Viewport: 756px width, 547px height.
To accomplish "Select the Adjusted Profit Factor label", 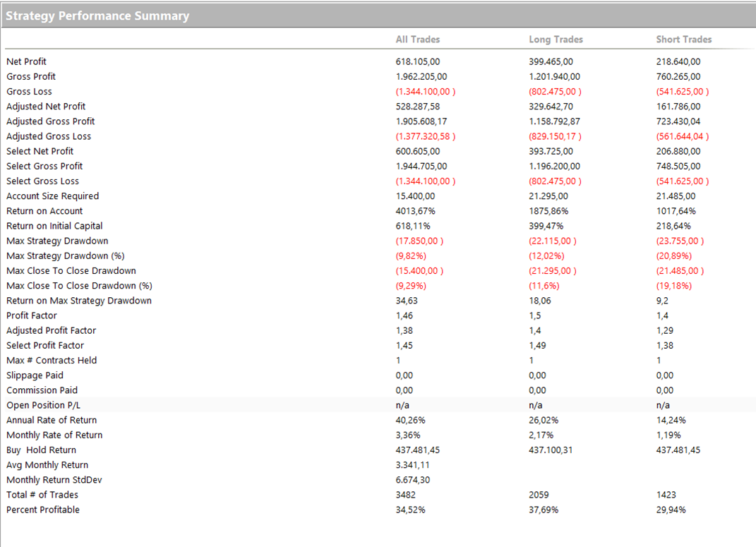I will point(51,330).
